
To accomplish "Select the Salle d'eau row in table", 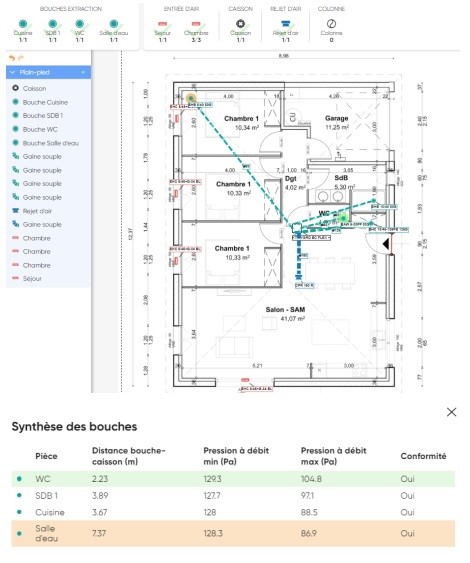I will click(x=233, y=533).
